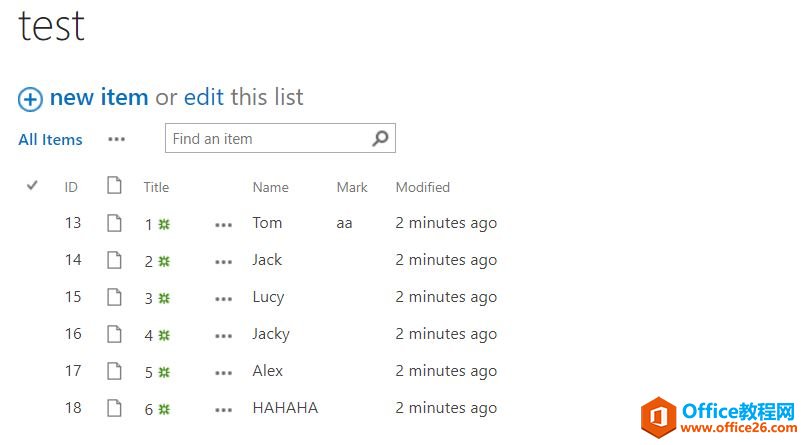The height and width of the screenshot is (445, 804).
Task: Expand the views ellipsis next to All Items
Action: (x=117, y=140)
